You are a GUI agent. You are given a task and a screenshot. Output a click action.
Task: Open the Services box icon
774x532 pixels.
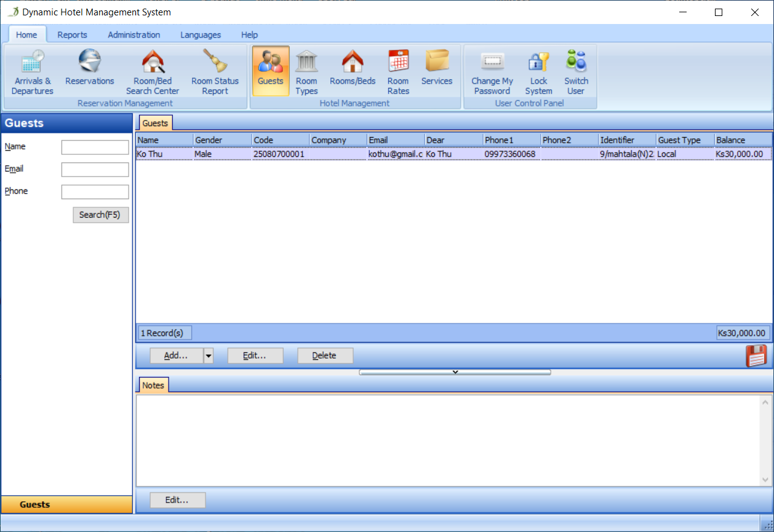(437, 68)
